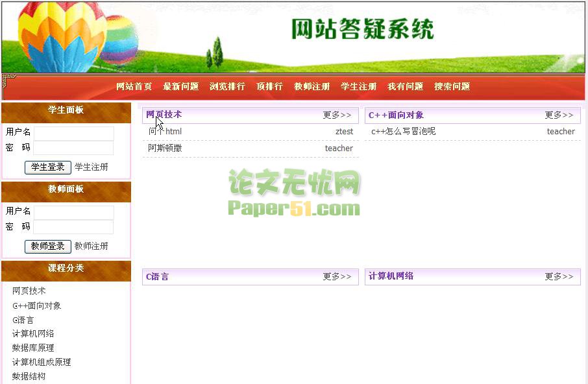Go to 我有问题 in the nav bar
This screenshot has height=384, width=588.
(x=406, y=86)
